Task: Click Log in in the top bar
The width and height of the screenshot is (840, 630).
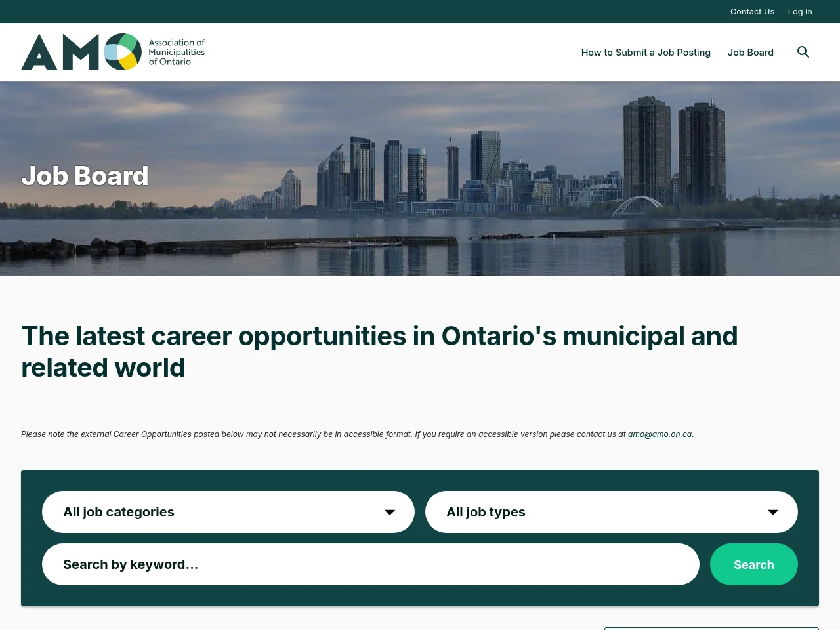Action: pyautogui.click(x=800, y=11)
